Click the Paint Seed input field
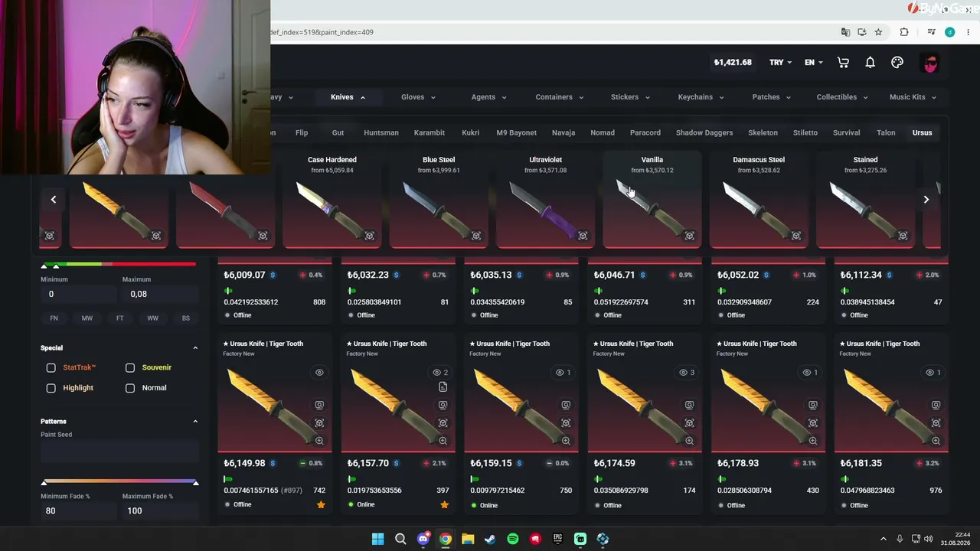This screenshot has width=980, height=551. coord(119,452)
